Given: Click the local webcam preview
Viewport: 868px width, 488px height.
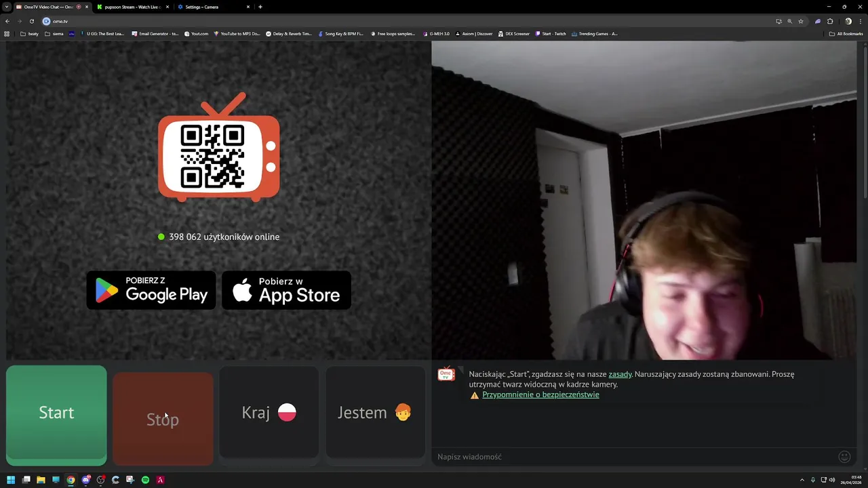Looking at the screenshot, I should click(x=644, y=201).
